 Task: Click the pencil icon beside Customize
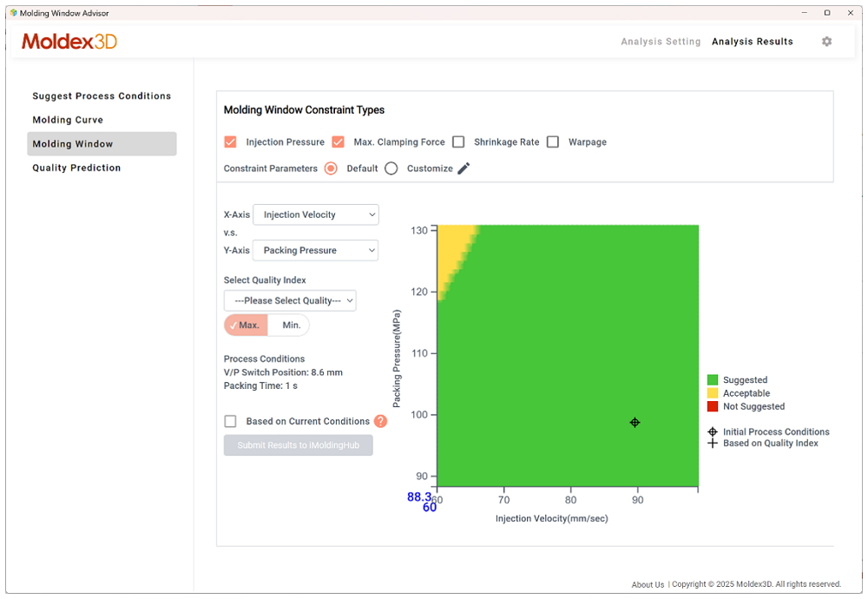tap(464, 168)
